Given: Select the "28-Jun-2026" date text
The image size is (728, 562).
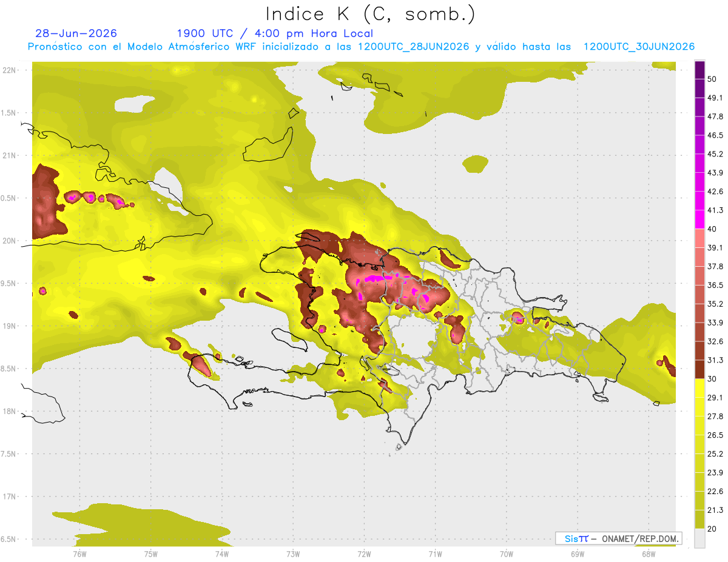Looking at the screenshot, I should tap(76, 33).
